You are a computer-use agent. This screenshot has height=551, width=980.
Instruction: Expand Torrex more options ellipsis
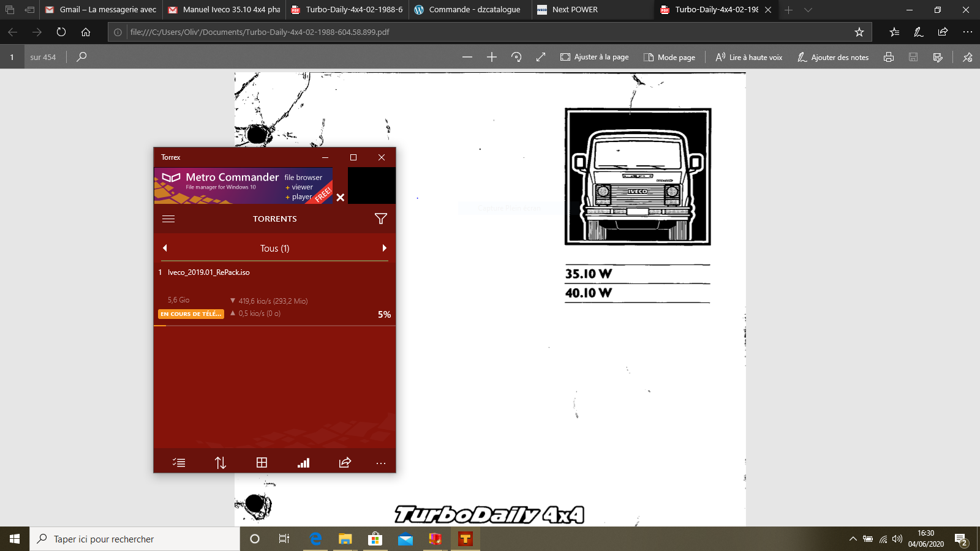pos(380,463)
